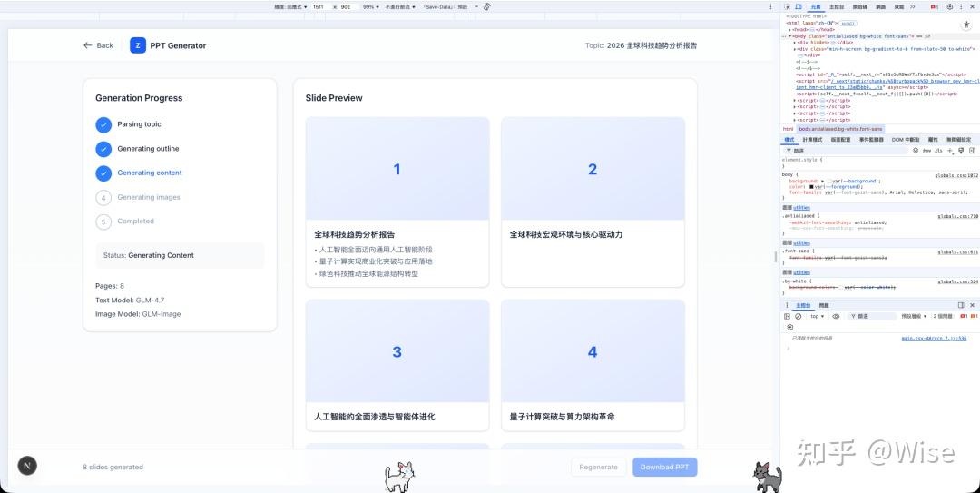Expand the background property triangle
Viewport: 980px width, 493px height.
822,181
